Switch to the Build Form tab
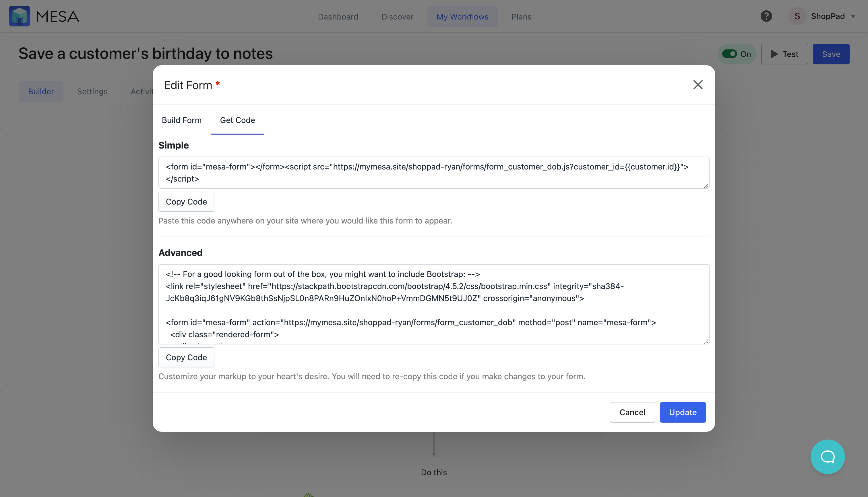Screen dimensions: 868x497 pos(181,120)
